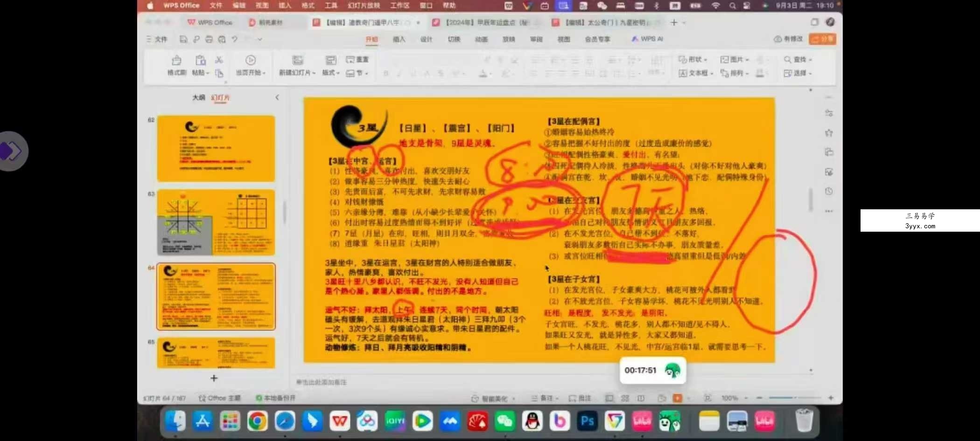Click the Print icon in quick toolbar

(x=209, y=39)
